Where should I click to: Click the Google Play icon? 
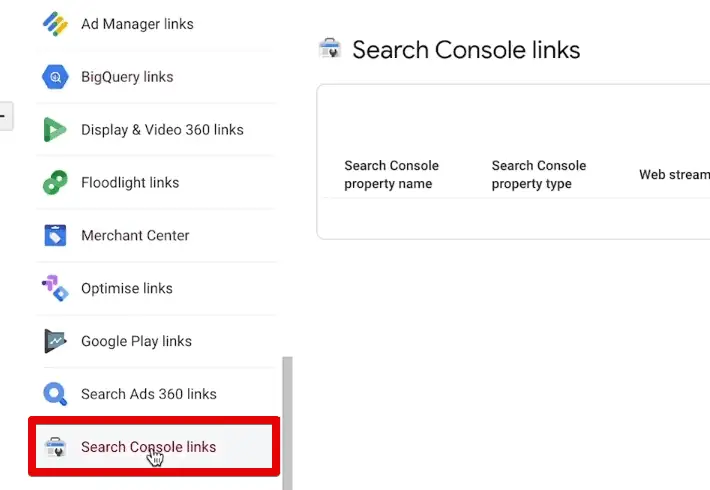[x=55, y=341]
